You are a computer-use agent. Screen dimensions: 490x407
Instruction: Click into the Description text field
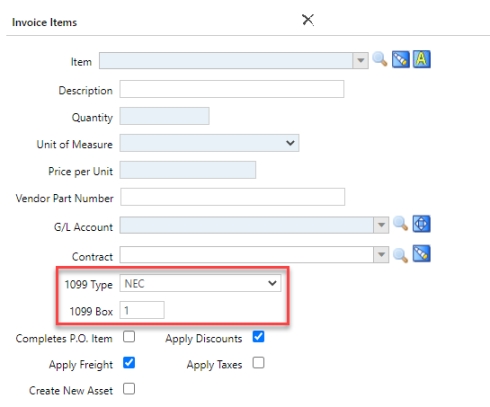coord(232,89)
